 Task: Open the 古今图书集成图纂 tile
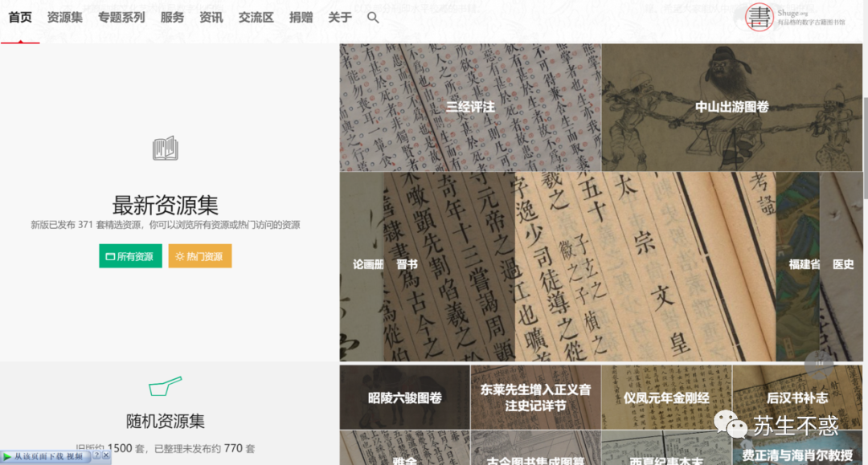click(x=535, y=448)
